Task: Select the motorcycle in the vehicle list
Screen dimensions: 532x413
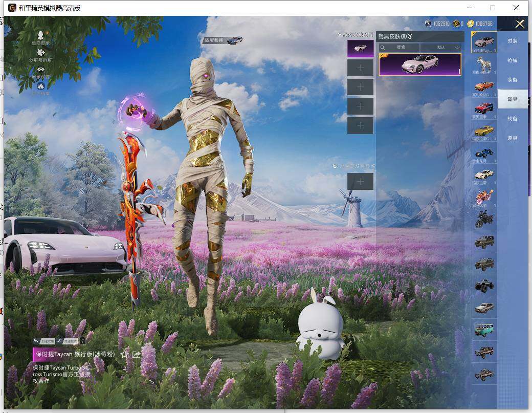Action: [484, 219]
